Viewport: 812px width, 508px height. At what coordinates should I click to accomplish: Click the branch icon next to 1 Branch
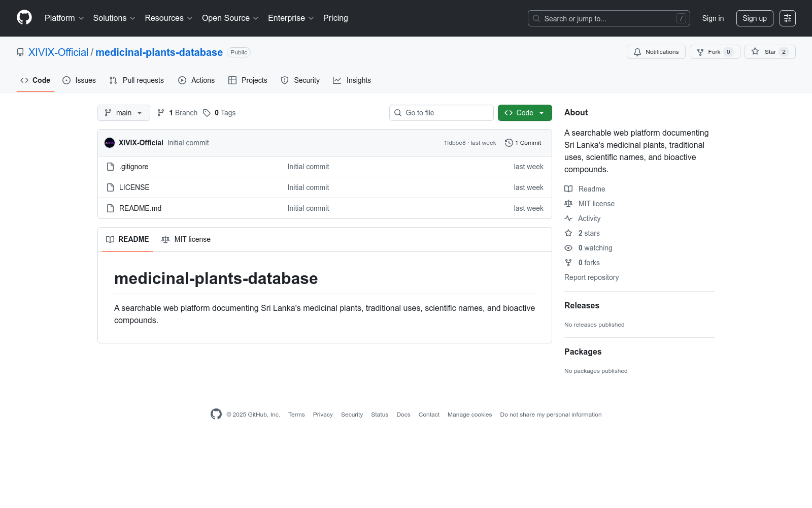point(161,113)
